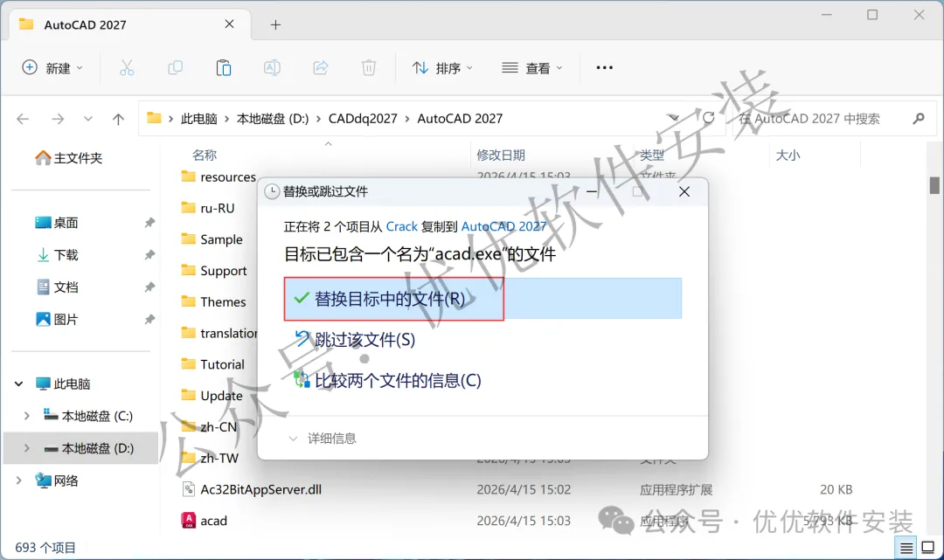Collapse the 此电脑 tree node

[x=18, y=384]
